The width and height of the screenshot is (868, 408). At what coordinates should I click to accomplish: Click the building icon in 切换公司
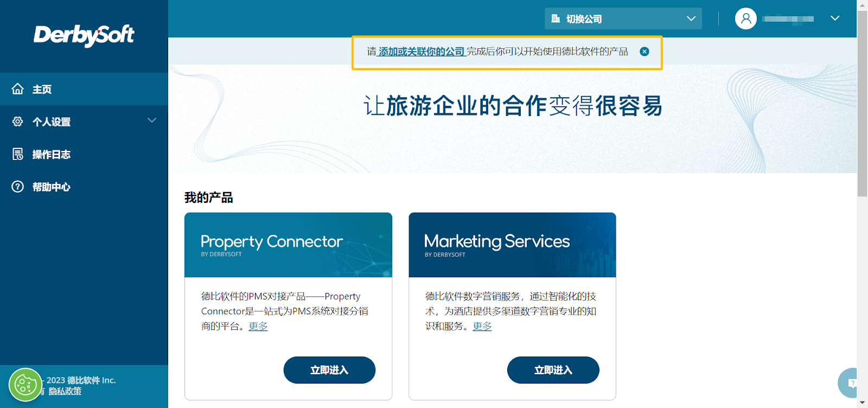coord(556,18)
